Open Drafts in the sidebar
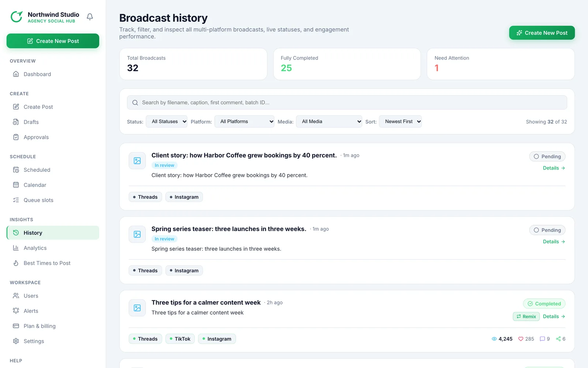Viewport: 588px width, 368px height. coord(53,122)
